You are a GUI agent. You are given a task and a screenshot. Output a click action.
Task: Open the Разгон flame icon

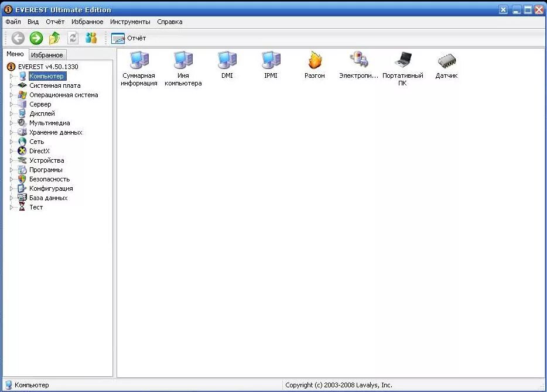314,65
